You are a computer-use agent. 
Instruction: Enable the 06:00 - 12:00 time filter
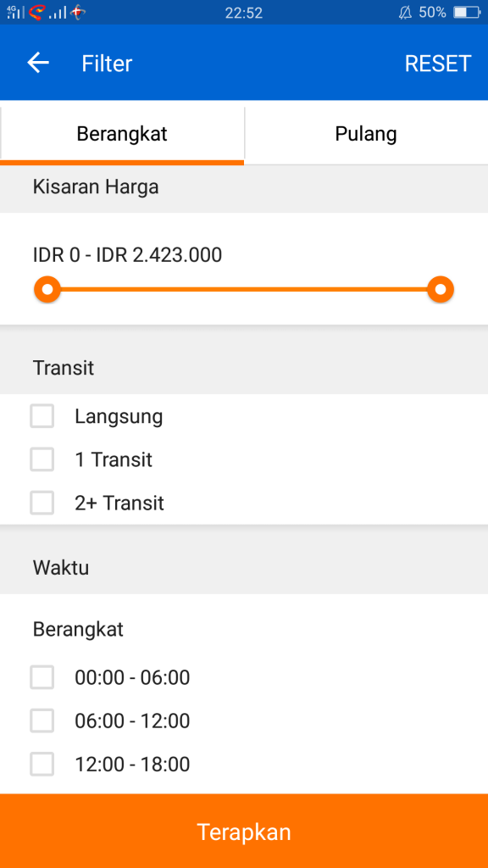click(42, 721)
